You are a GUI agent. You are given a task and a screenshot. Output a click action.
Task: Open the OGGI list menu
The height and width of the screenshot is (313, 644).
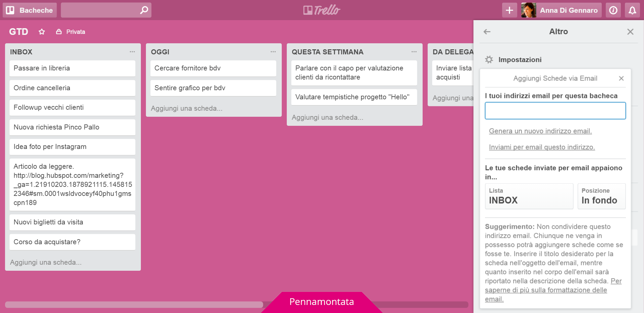pyautogui.click(x=273, y=52)
